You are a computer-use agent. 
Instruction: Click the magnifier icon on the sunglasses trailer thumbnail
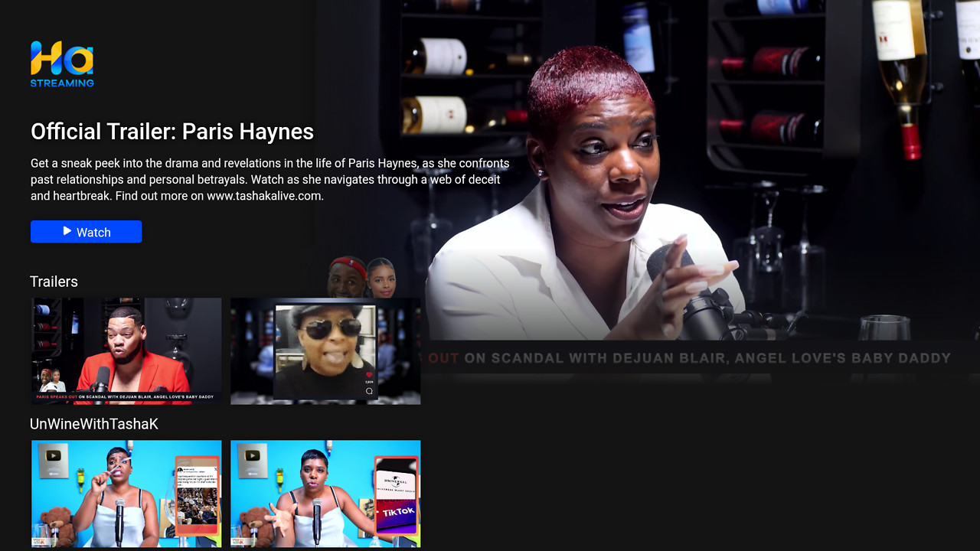[370, 390]
